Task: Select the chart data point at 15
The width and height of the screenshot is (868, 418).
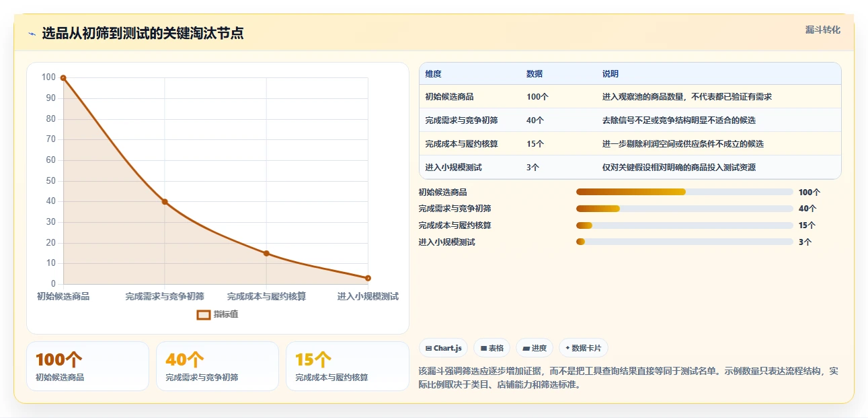Action: tap(266, 254)
